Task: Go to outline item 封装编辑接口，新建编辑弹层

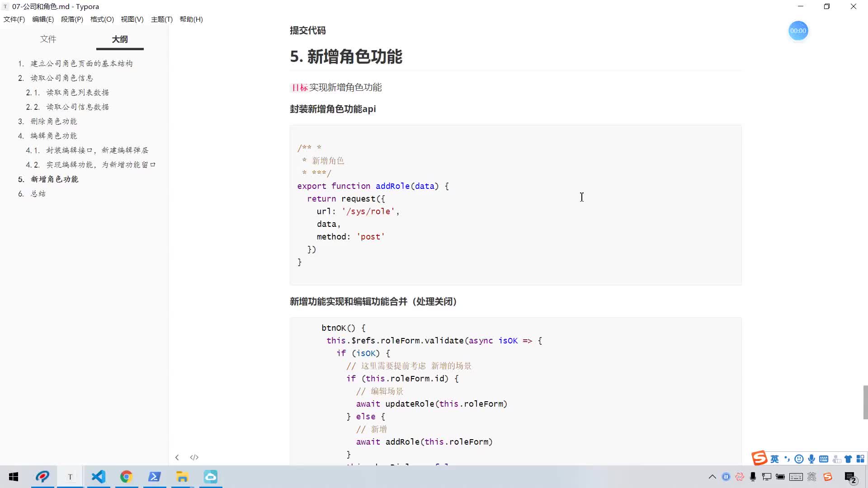Action: (97, 150)
